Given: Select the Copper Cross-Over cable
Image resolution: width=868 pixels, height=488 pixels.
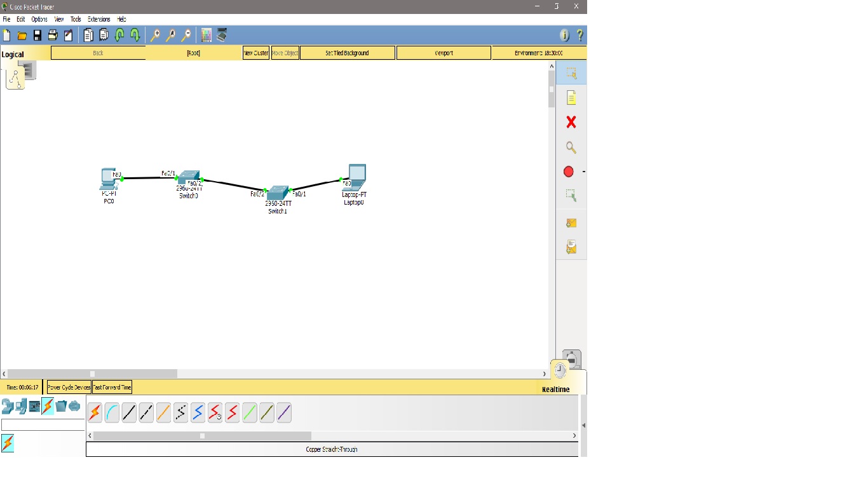Looking at the screenshot, I should [x=147, y=412].
